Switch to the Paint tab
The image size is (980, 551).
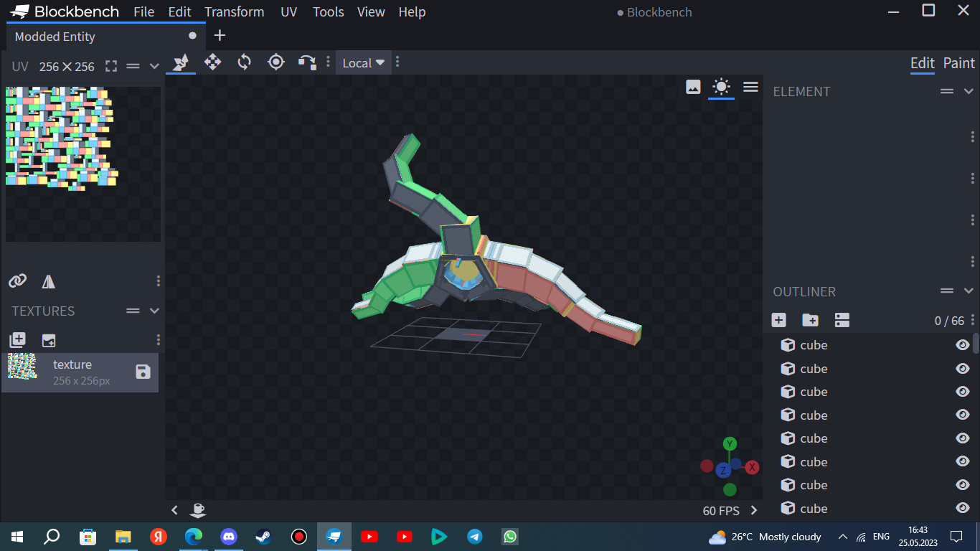pos(958,63)
